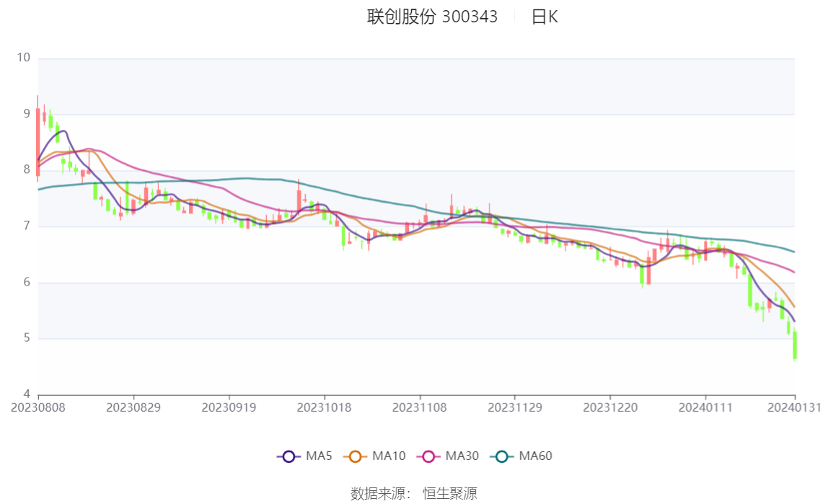Screen dimensions: 828x504
Task: Click y-axis value label 4
Action: 27,394
